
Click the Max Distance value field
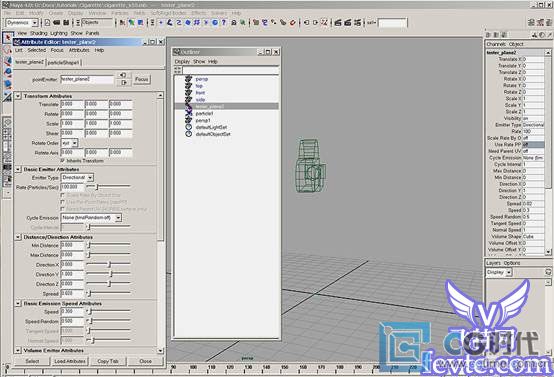coord(72,255)
